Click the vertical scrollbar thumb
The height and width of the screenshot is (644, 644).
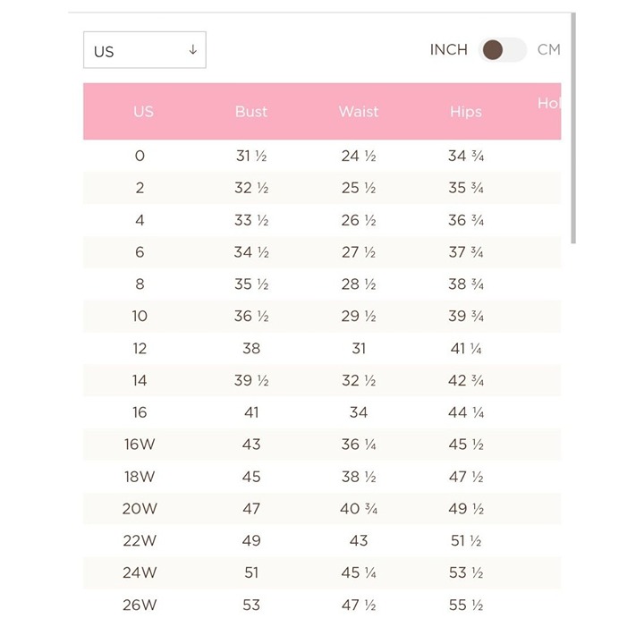click(573, 128)
